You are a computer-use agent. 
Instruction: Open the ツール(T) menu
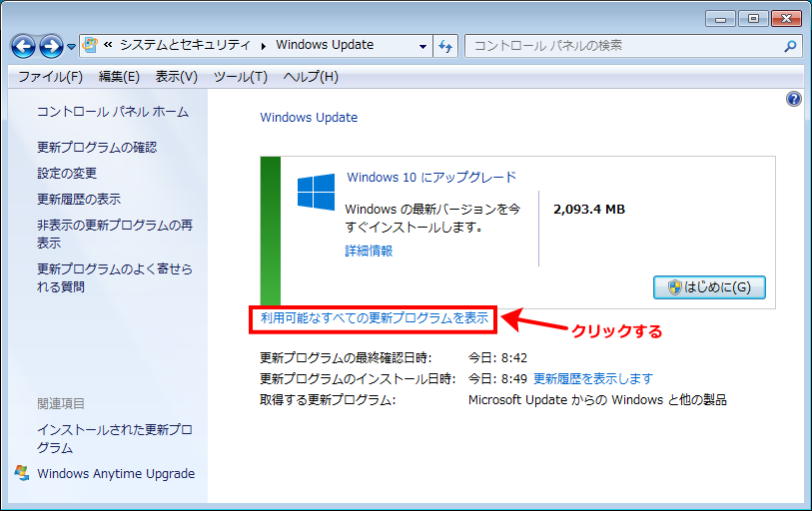pyautogui.click(x=241, y=77)
